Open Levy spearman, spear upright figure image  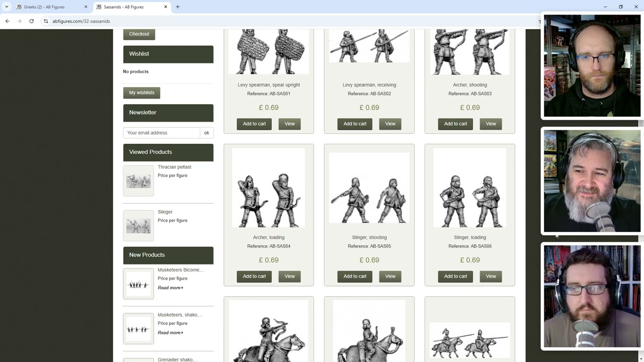[x=269, y=51]
